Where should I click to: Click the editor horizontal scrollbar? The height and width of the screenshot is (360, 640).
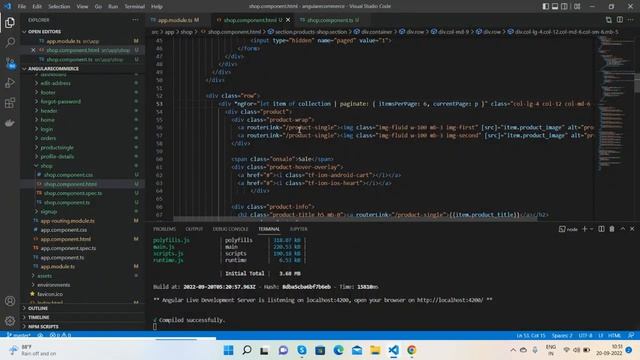355,219
